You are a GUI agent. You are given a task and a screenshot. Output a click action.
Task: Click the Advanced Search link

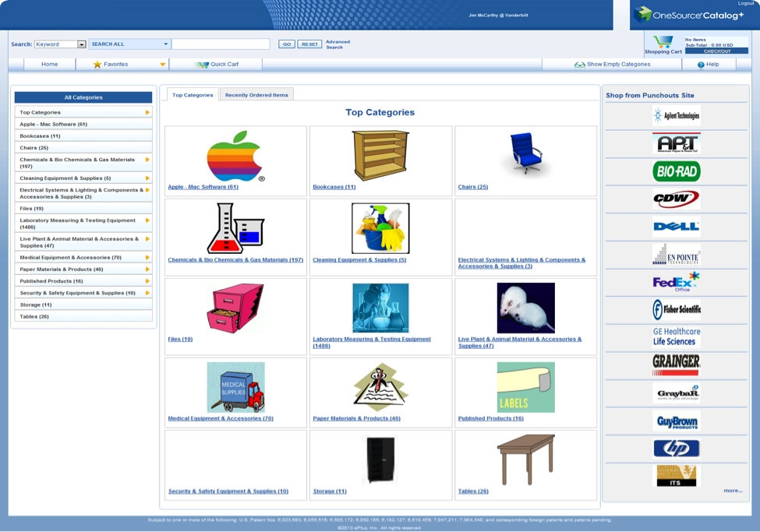click(338, 44)
